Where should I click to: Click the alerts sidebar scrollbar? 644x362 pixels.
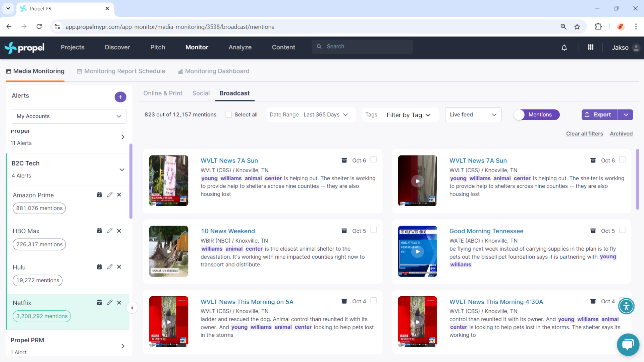131,181
